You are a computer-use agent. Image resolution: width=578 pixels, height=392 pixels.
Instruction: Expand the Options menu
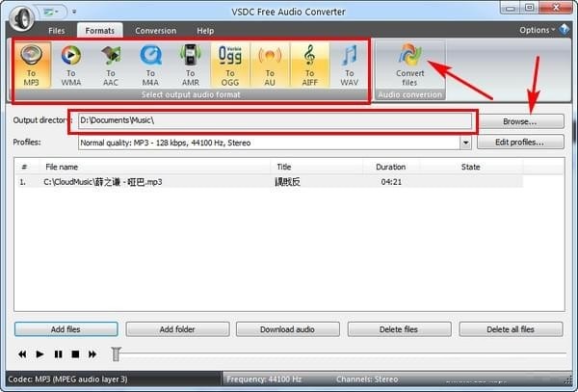coord(538,30)
